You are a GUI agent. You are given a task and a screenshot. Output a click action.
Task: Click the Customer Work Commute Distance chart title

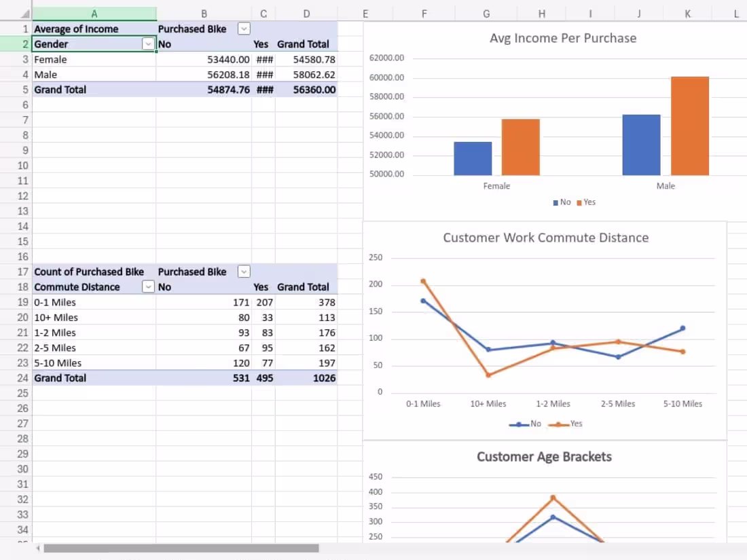(546, 238)
